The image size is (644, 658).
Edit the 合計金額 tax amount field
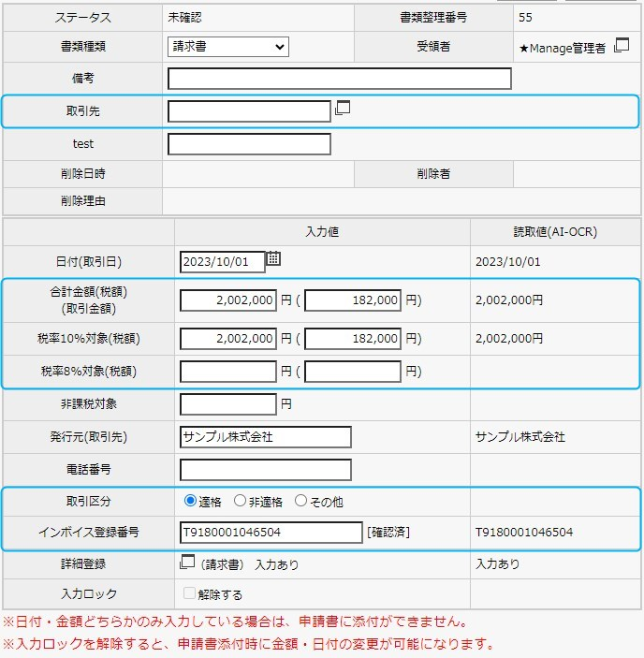point(353,300)
